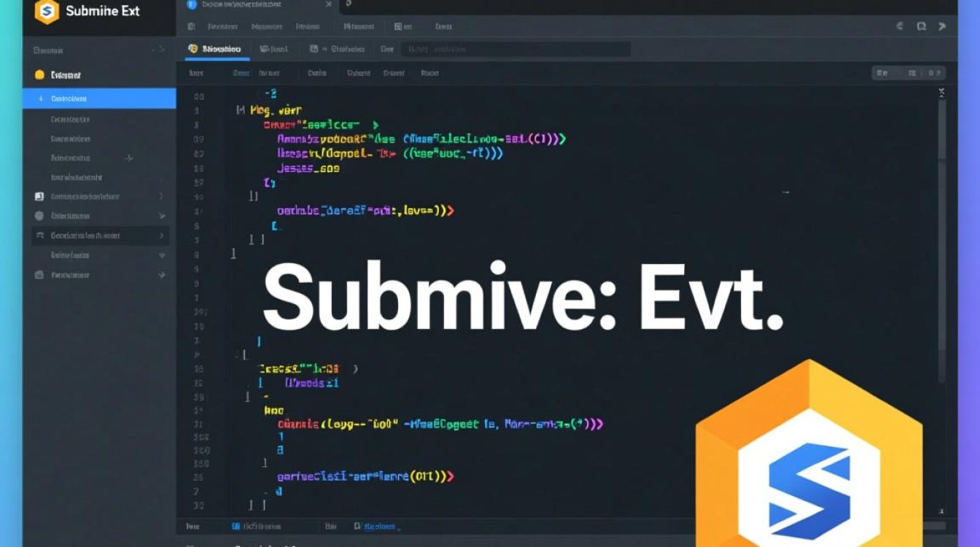Click the blue circle icon on the top tab
Image resolution: width=980 pixels, height=547 pixels.
[192, 4]
